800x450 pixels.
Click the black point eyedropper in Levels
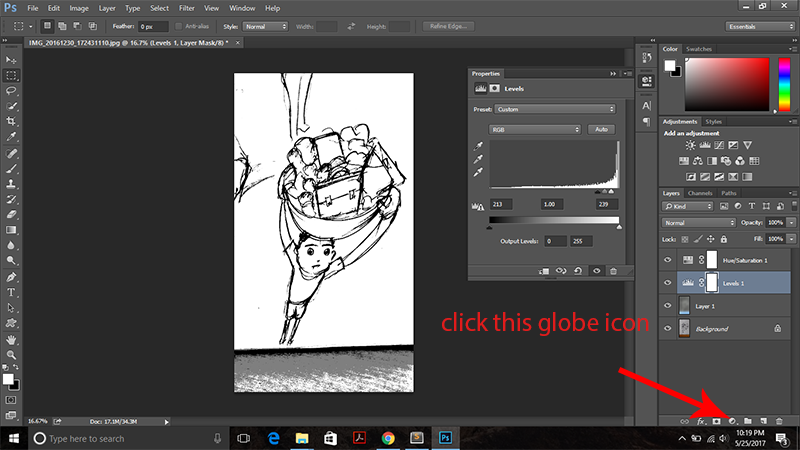tap(478, 146)
